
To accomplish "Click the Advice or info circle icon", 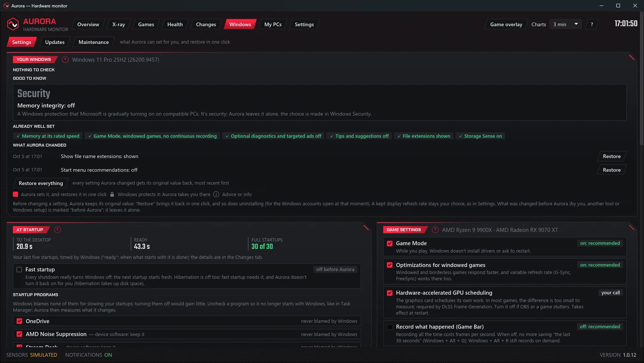I will tap(216, 195).
